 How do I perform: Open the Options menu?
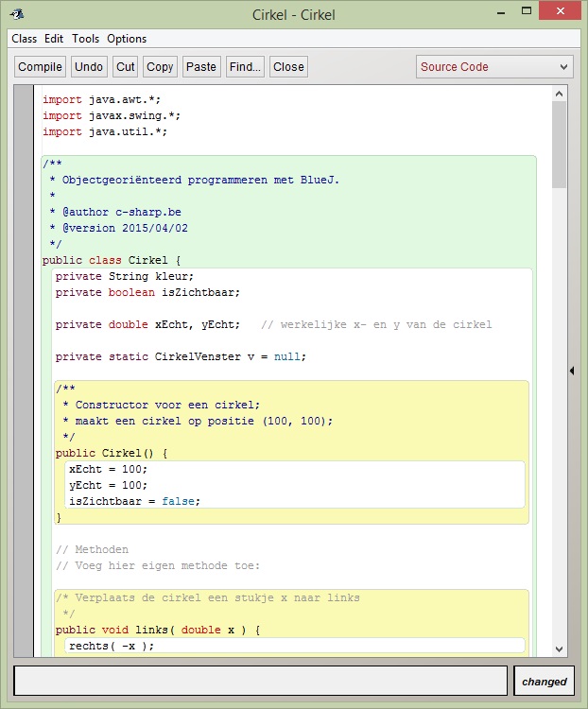127,39
